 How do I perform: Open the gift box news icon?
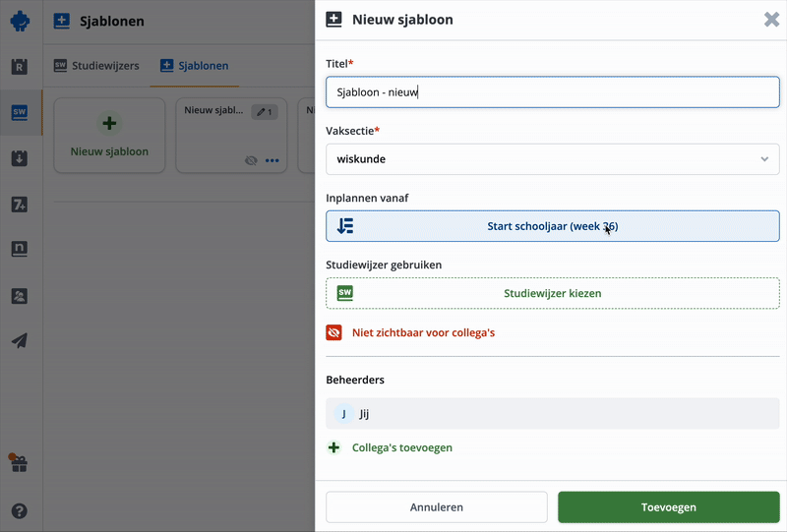pyautogui.click(x=20, y=463)
